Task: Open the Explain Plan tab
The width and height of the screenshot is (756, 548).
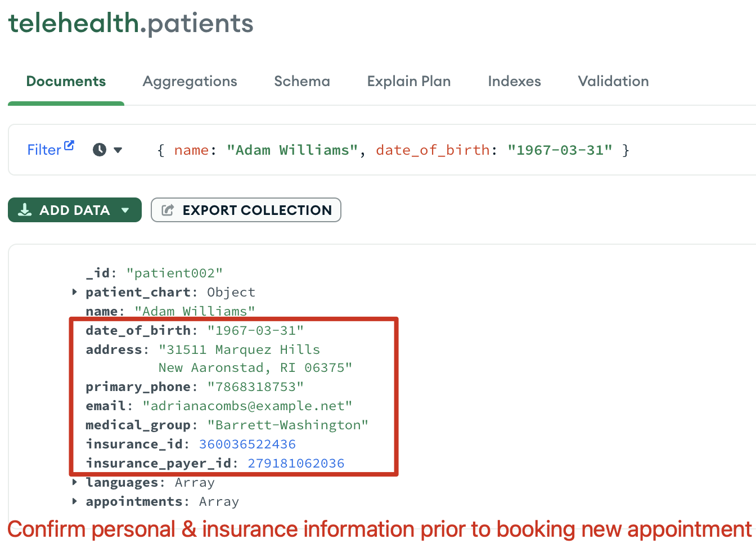Action: pos(409,81)
